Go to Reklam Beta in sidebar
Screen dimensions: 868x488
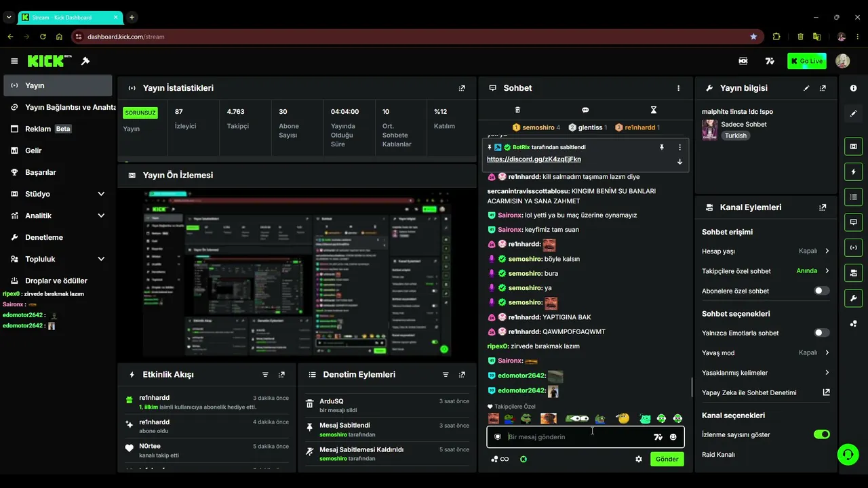[x=58, y=129]
